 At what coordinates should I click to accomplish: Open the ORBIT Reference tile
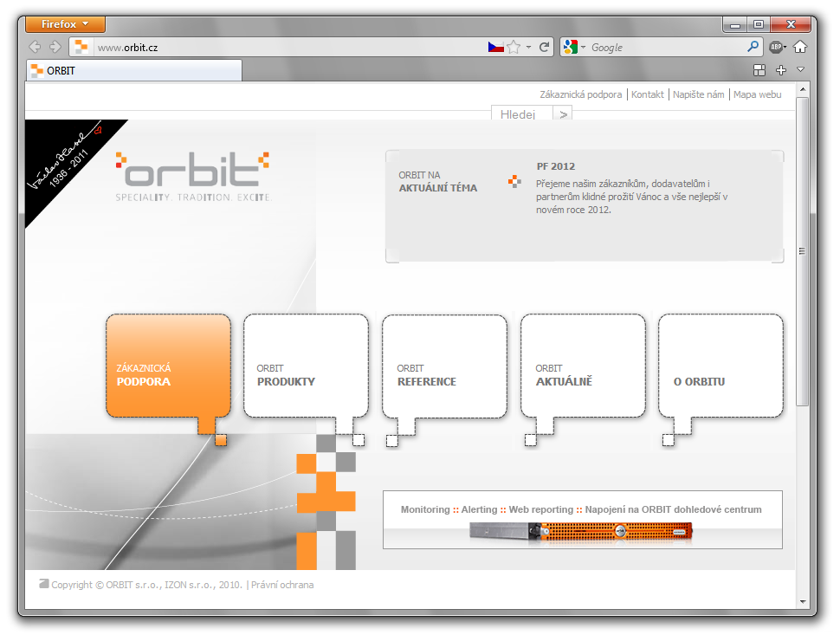[444, 366]
